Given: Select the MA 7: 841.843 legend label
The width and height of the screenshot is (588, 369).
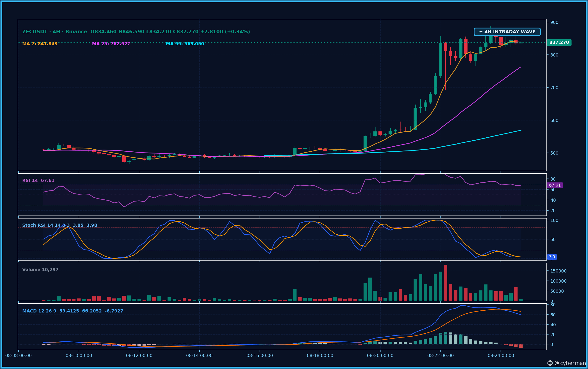Looking at the screenshot, I should coord(40,44).
